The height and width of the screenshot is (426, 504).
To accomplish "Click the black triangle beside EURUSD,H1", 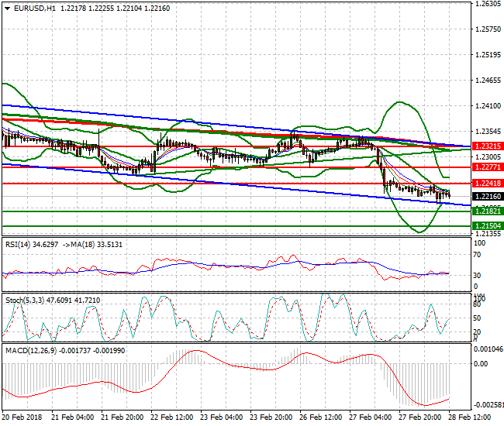I will (7, 9).
